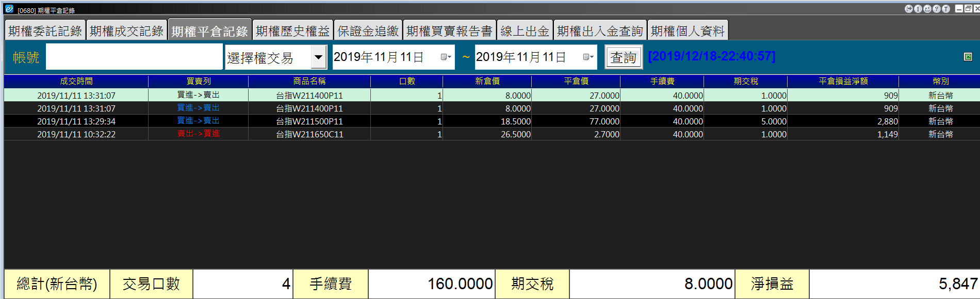This screenshot has width=980, height=299.
Task: Click the timestamp text 2019/12/18-22:40:57
Action: [712, 56]
